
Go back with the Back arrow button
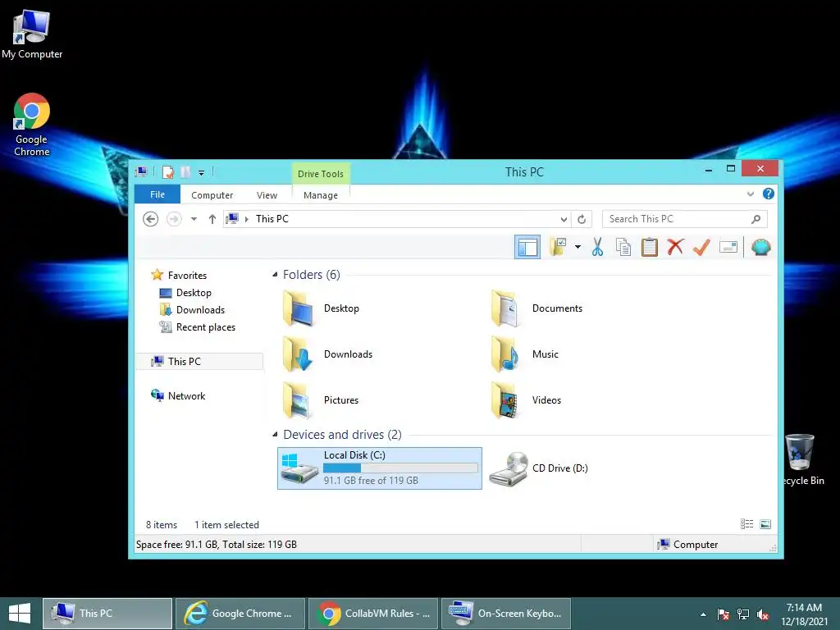[x=151, y=219]
